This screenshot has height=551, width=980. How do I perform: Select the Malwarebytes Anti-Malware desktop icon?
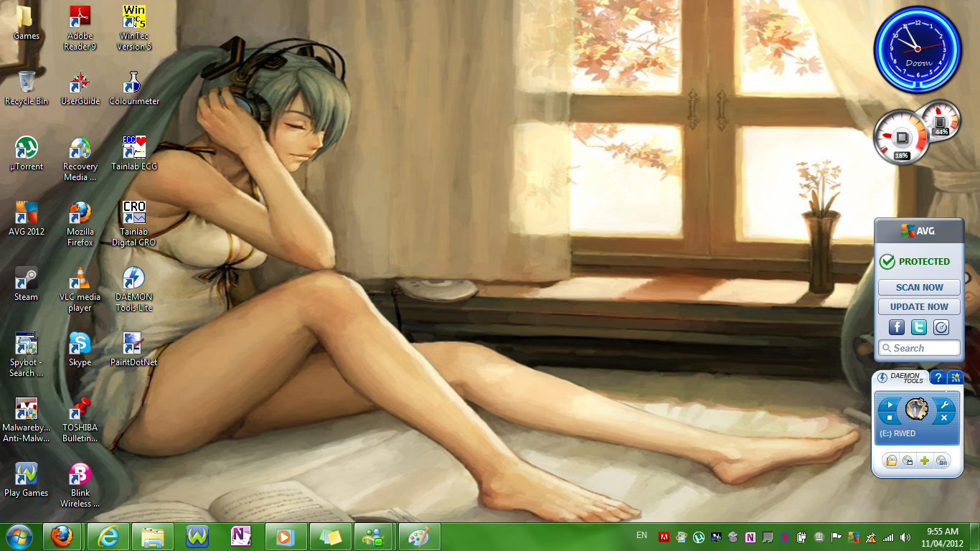tap(27, 420)
